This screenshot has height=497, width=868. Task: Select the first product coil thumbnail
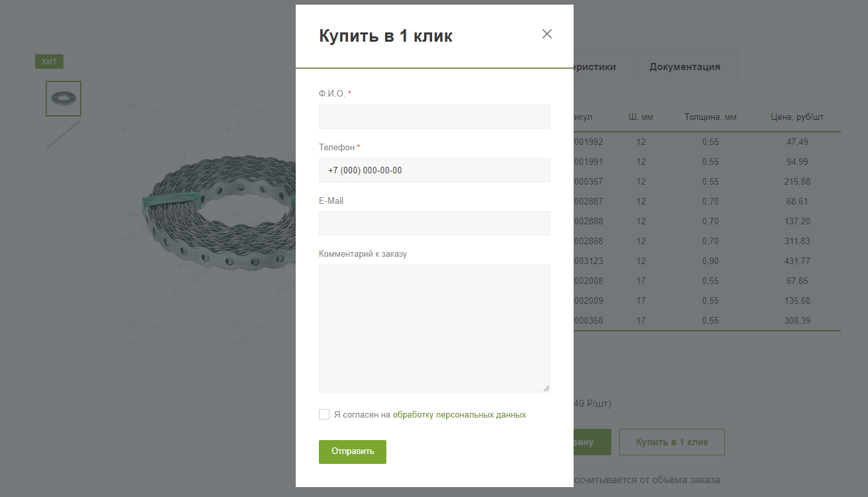[x=64, y=99]
